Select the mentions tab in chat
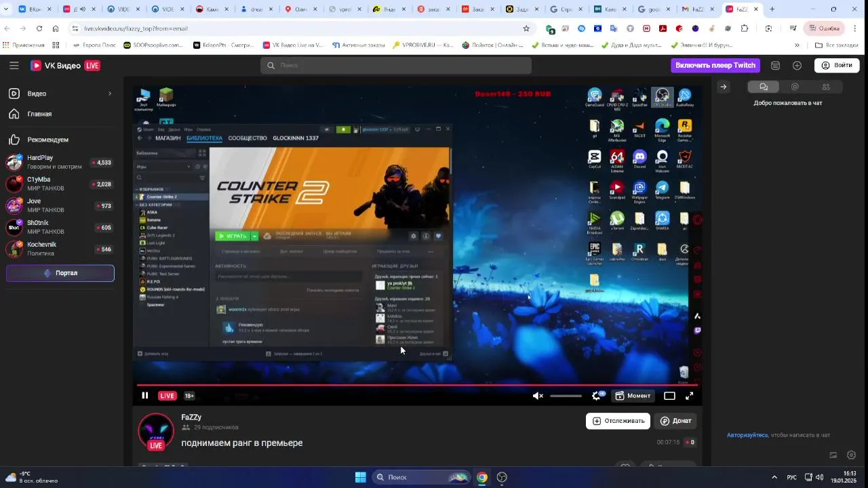The width and height of the screenshot is (868, 488). pyautogui.click(x=795, y=87)
